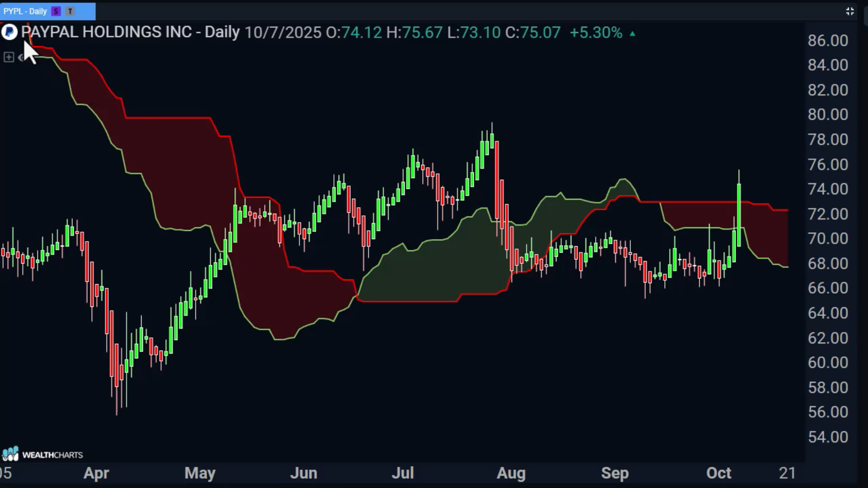The width and height of the screenshot is (868, 488).
Task: Select the PYPL - Daily chart tab
Action: point(25,11)
